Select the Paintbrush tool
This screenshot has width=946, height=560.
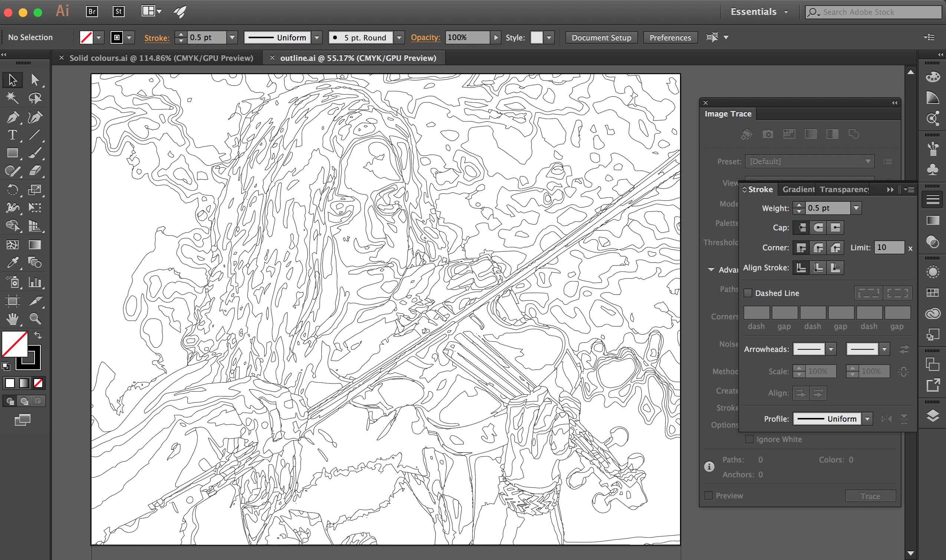tap(35, 153)
